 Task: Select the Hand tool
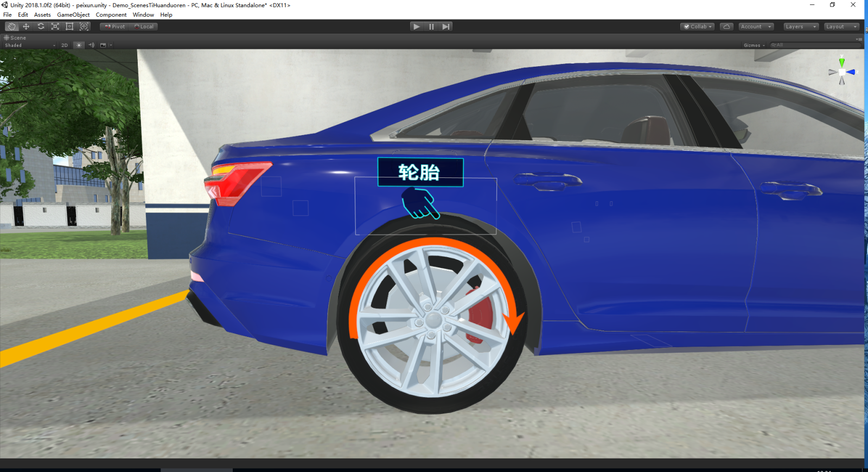(11, 27)
